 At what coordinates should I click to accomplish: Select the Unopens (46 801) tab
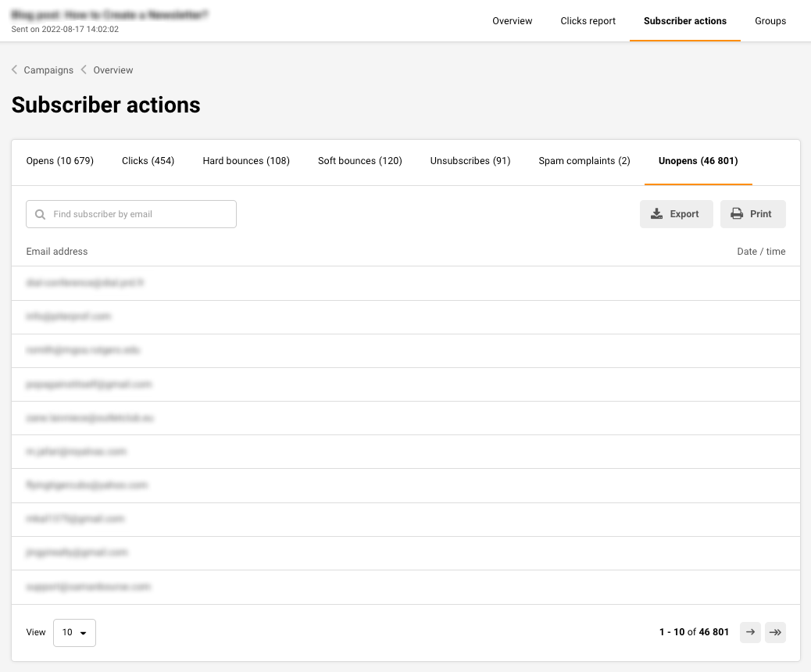click(x=698, y=161)
